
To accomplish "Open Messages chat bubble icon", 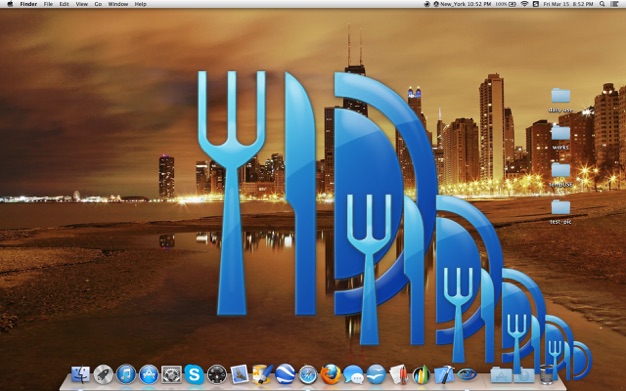I will pyautogui.click(x=353, y=375).
